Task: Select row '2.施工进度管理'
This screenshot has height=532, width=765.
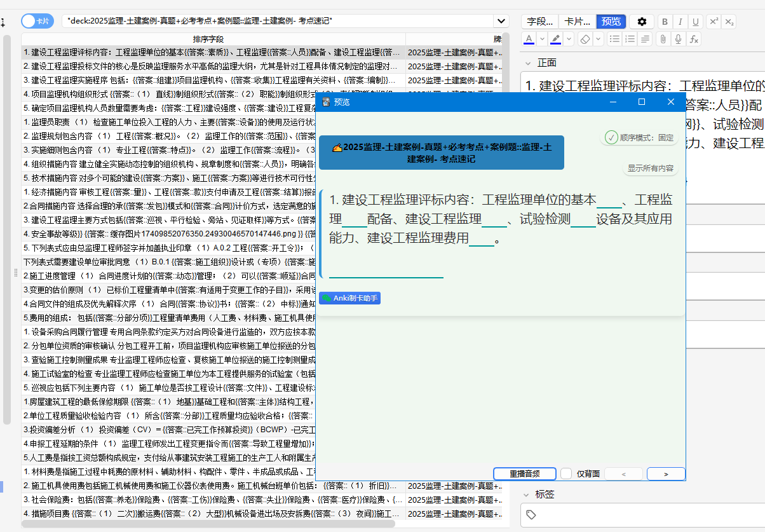Action: click(168, 275)
